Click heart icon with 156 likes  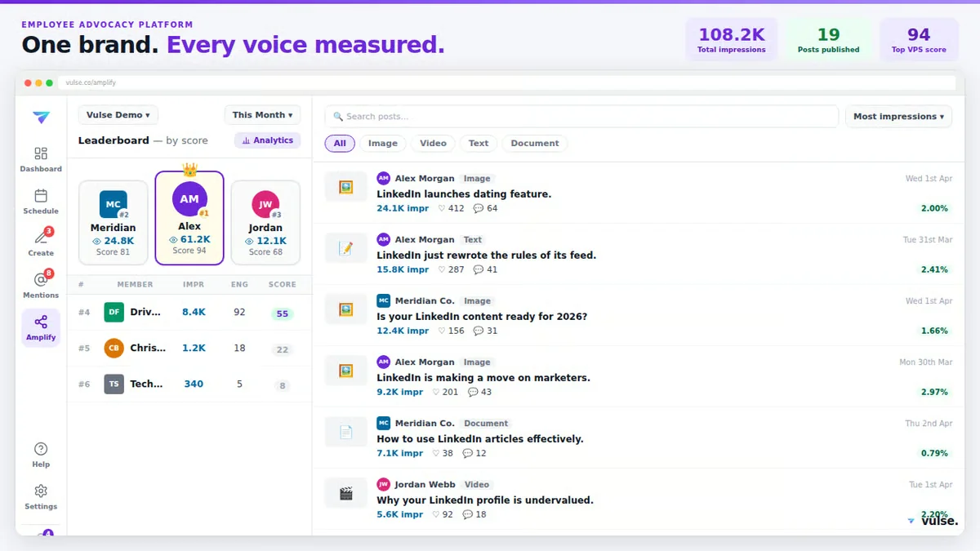[x=442, y=331]
